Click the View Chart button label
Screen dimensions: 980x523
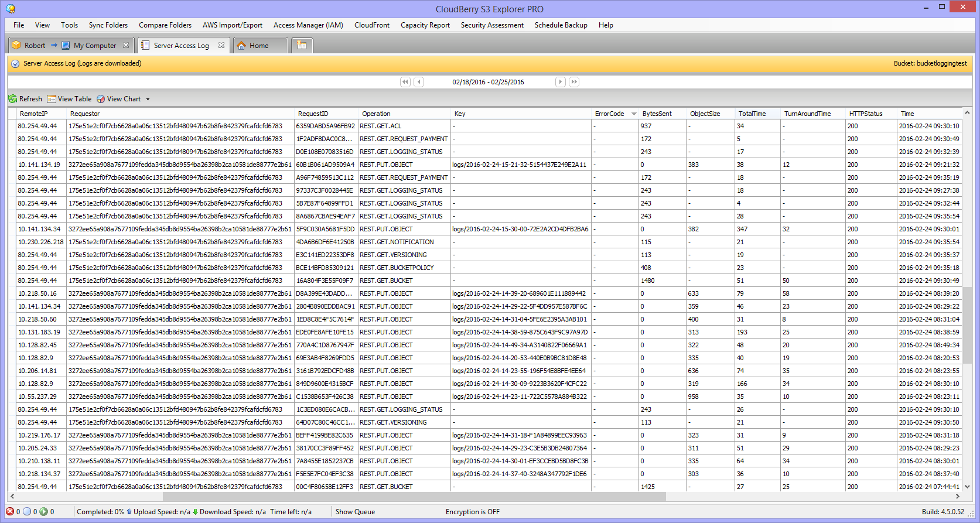pos(124,99)
